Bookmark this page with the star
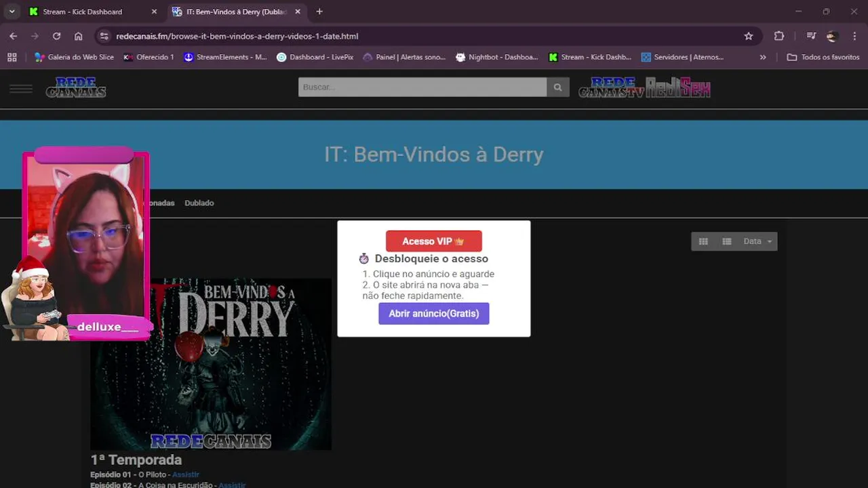This screenshot has height=488, width=868. click(x=749, y=36)
